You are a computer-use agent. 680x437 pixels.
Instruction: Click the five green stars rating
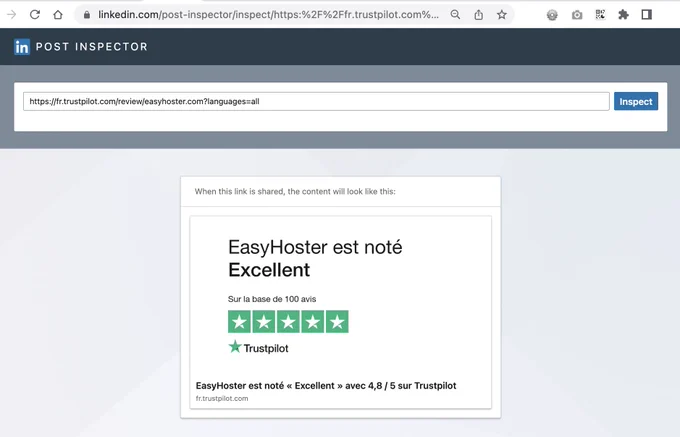coord(288,322)
